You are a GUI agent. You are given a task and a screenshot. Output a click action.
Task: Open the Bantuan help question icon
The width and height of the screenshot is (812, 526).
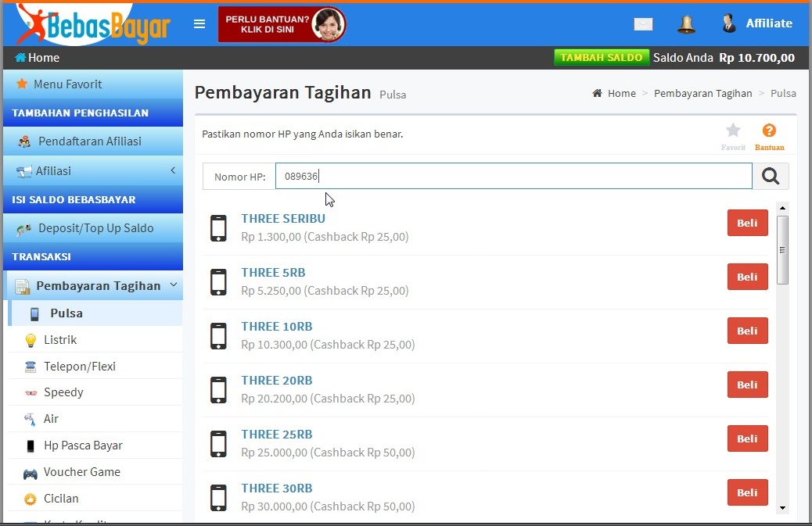click(x=769, y=130)
